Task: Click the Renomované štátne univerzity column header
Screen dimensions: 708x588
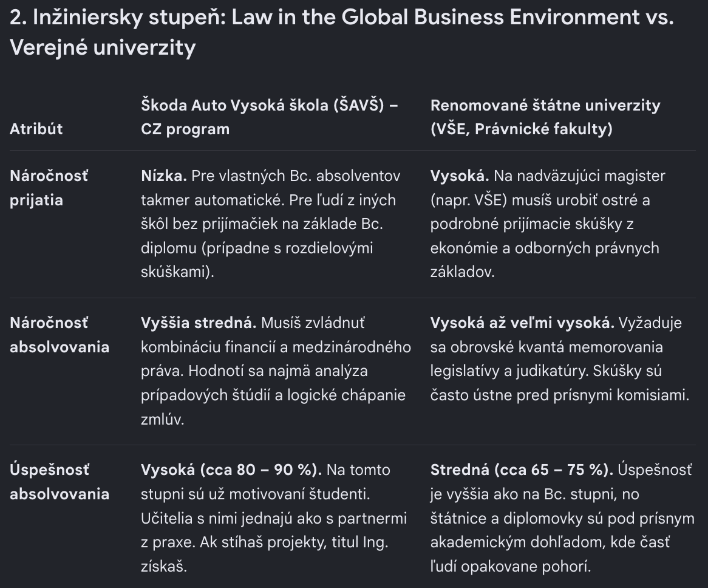Action: [x=545, y=117]
